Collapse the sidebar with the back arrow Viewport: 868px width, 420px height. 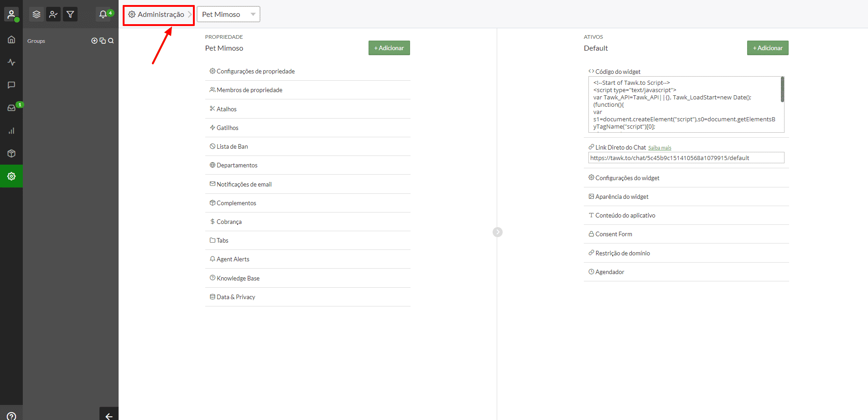pos(109,416)
